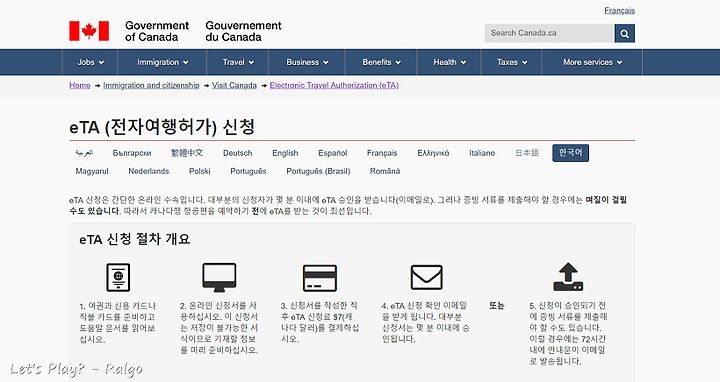720x382 pixels.
Task: Switch to the Português language tab
Action: pos(248,171)
